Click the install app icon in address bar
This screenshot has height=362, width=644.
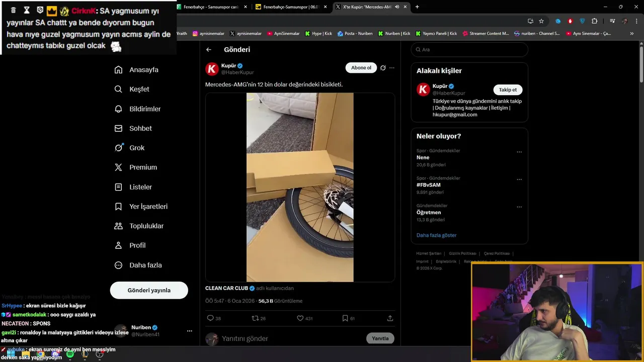pos(530,21)
